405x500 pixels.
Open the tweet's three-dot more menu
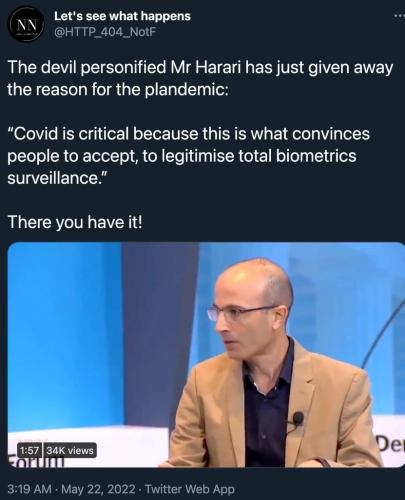pyautogui.click(x=399, y=16)
